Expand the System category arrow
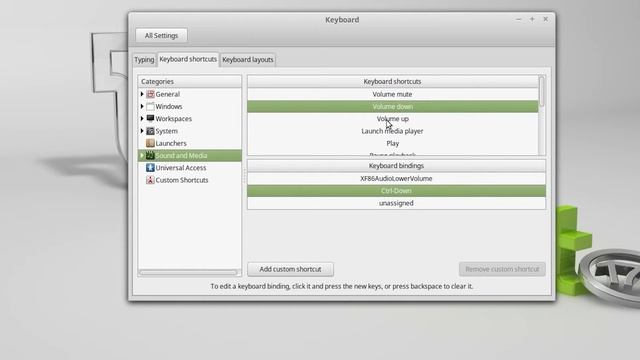The height and width of the screenshot is (360, 640). tap(142, 131)
